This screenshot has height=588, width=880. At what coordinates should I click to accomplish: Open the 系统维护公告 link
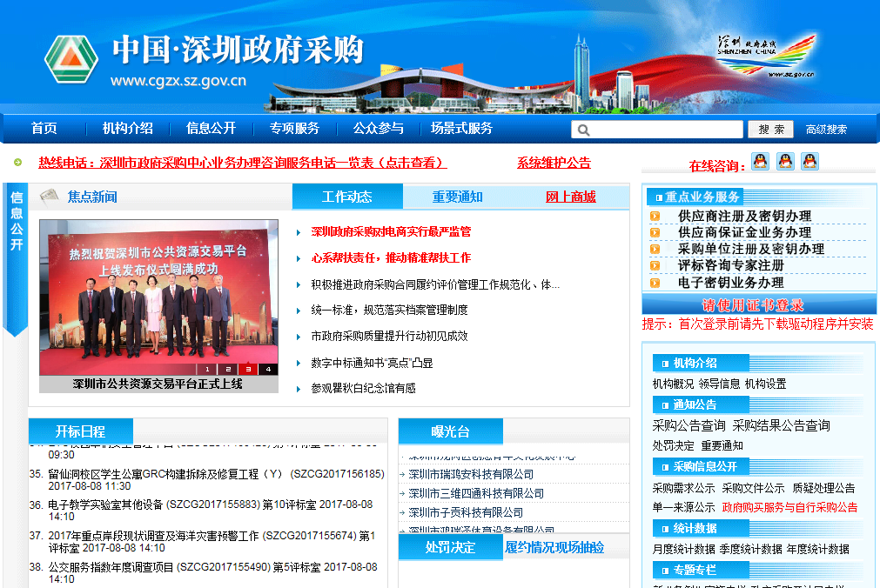pyautogui.click(x=554, y=163)
